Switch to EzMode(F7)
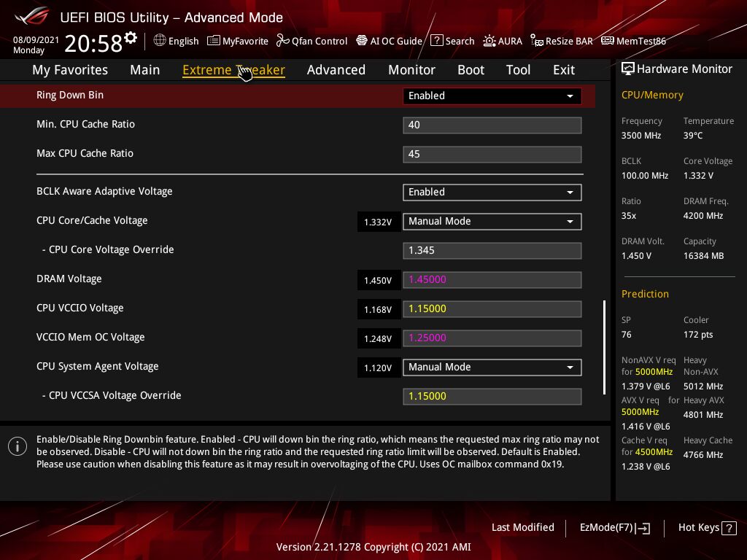 point(614,528)
